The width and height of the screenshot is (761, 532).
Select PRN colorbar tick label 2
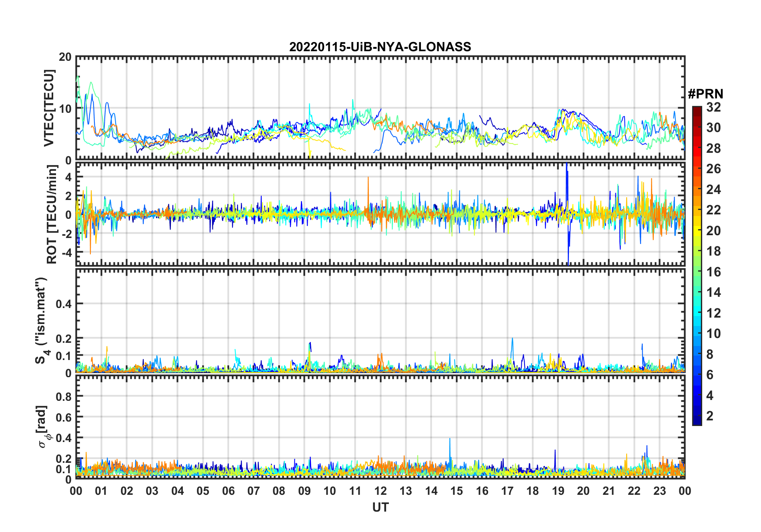coord(710,416)
